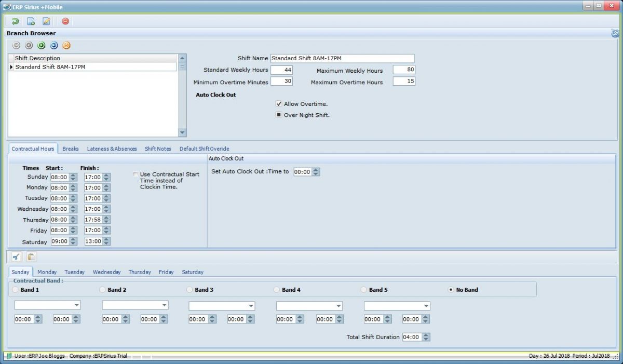The height and width of the screenshot is (364, 623).
Task: Go to the previous record navigation icon
Action: 29,45
